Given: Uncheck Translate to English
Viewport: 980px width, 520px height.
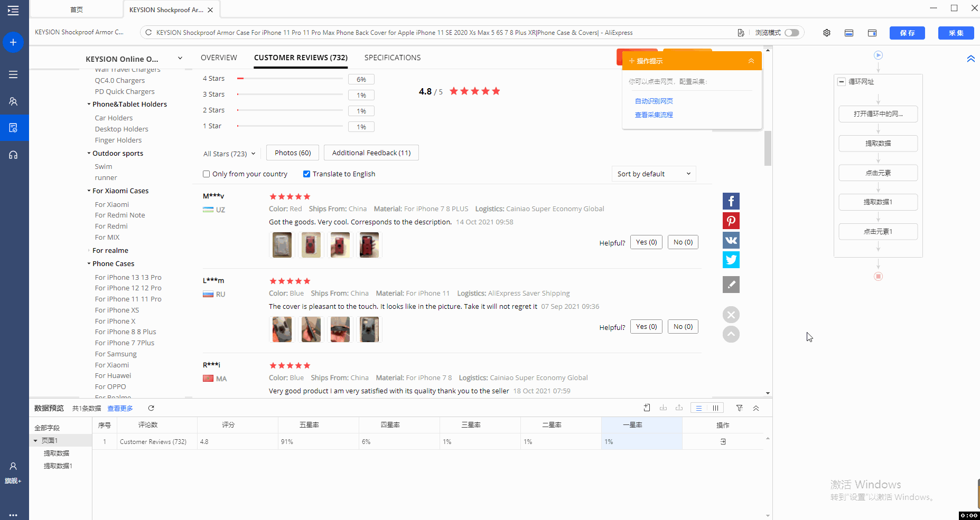Looking at the screenshot, I should click(x=306, y=174).
